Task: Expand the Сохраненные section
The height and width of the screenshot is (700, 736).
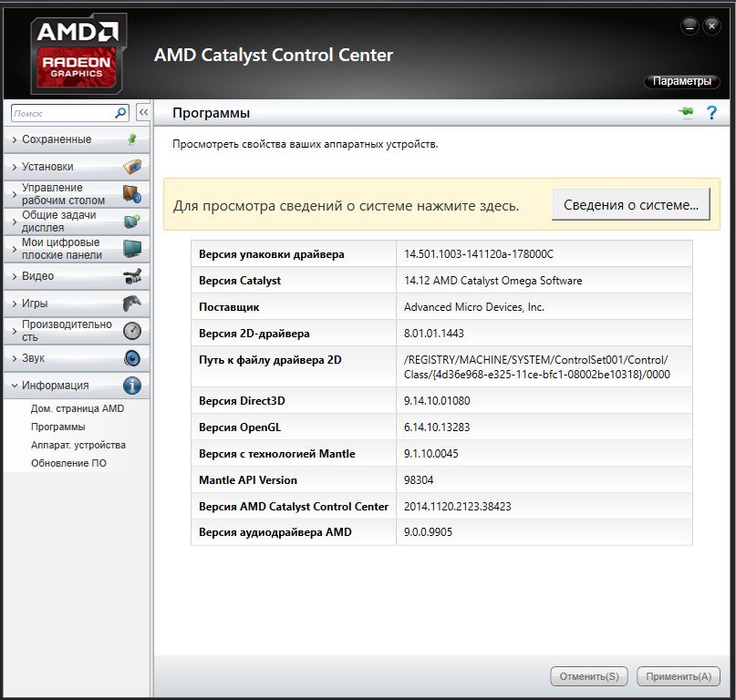Action: [57, 139]
